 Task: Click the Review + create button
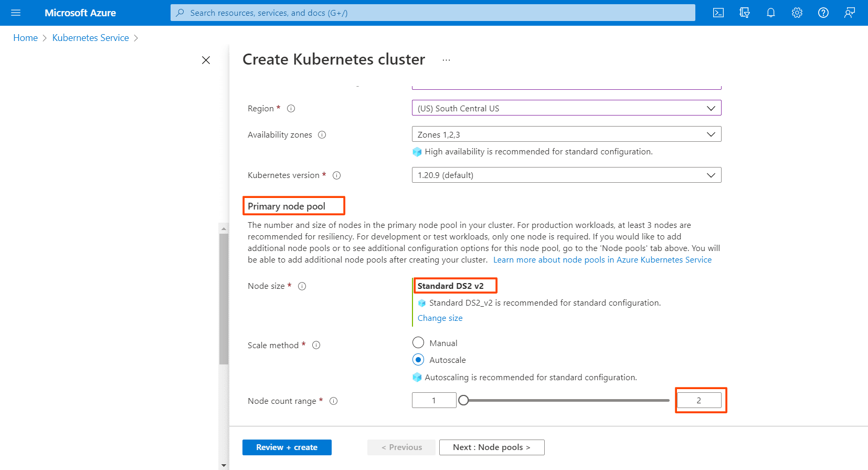[x=287, y=447]
